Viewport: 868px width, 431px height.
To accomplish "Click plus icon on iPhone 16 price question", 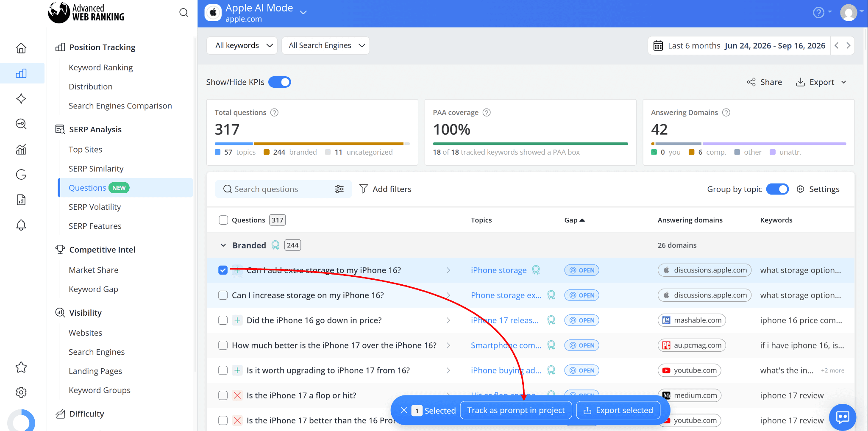I will tap(237, 320).
